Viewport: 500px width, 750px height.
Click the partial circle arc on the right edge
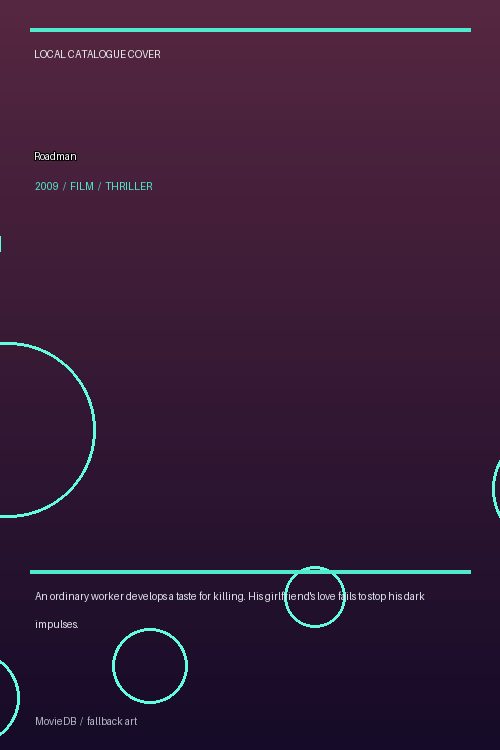pyautogui.click(x=496, y=488)
